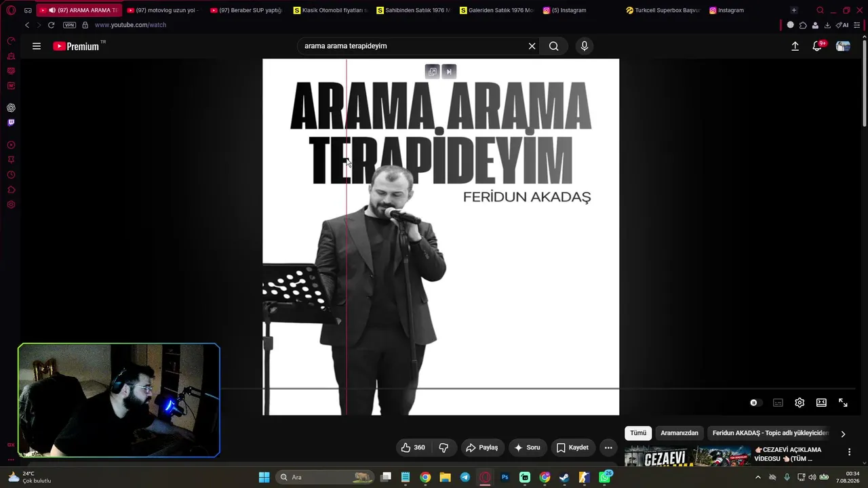Click the taskbar Ara search box
The width and height of the screenshot is (868, 488).
(325, 477)
